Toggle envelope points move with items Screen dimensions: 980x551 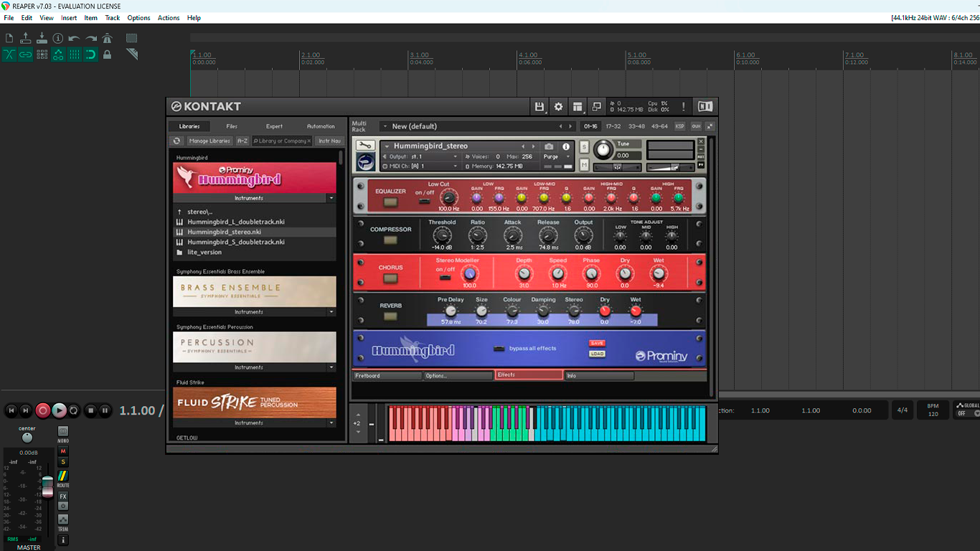(58, 55)
